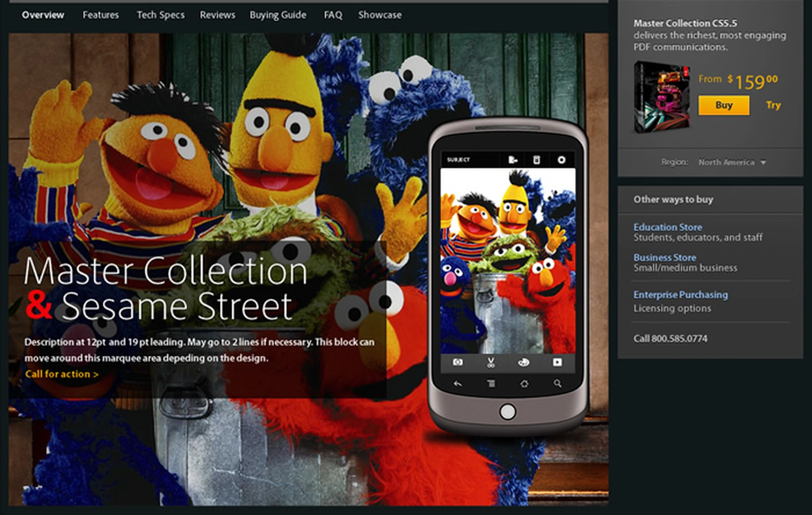
Task: Go to the Tech Specs tab
Action: point(161,15)
